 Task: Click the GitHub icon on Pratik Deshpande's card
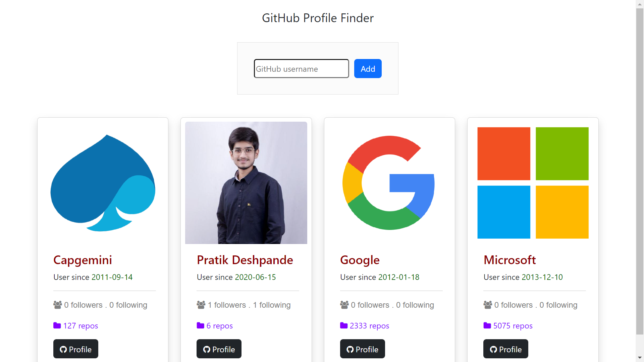point(206,349)
